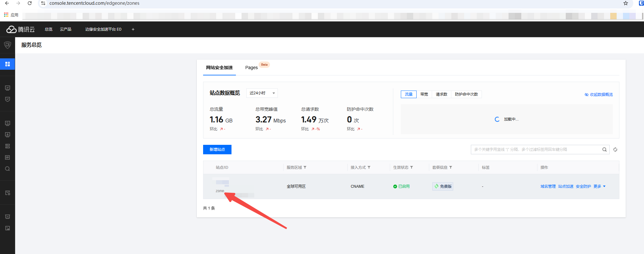
Task: Open 域名管理 for the site row
Action: tap(548, 186)
